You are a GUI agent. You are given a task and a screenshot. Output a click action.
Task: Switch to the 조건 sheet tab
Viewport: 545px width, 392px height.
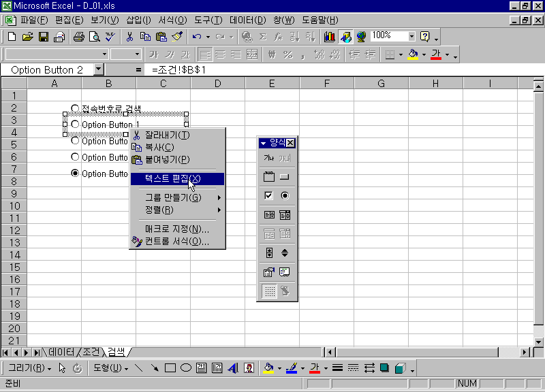(91, 352)
